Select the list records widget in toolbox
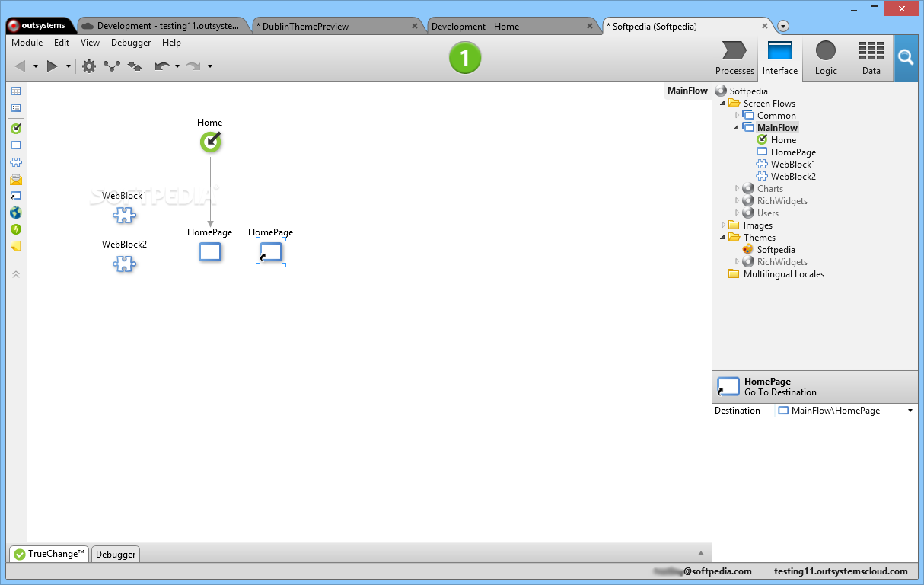The image size is (924, 585). click(x=16, y=108)
